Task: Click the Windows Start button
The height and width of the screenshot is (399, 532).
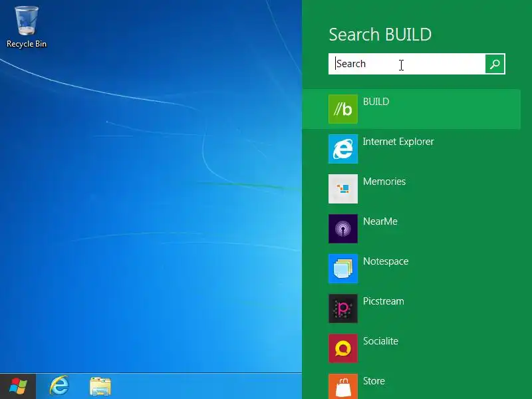Action: (x=18, y=386)
